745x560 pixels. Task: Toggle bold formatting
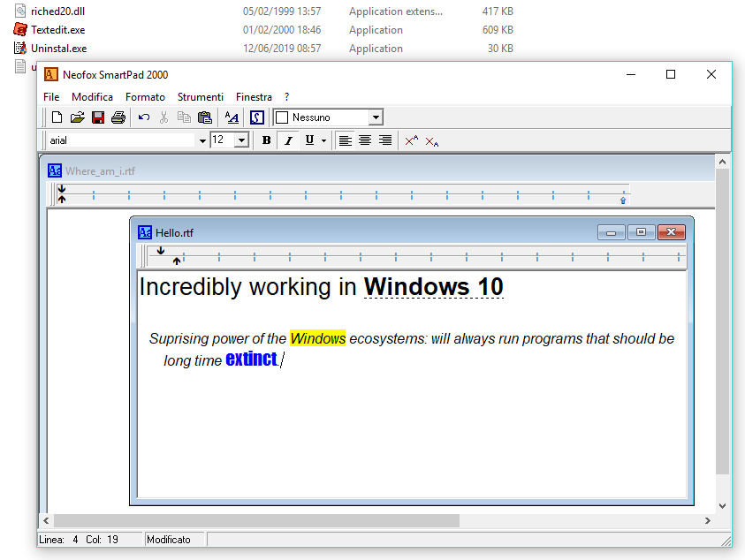tap(266, 140)
